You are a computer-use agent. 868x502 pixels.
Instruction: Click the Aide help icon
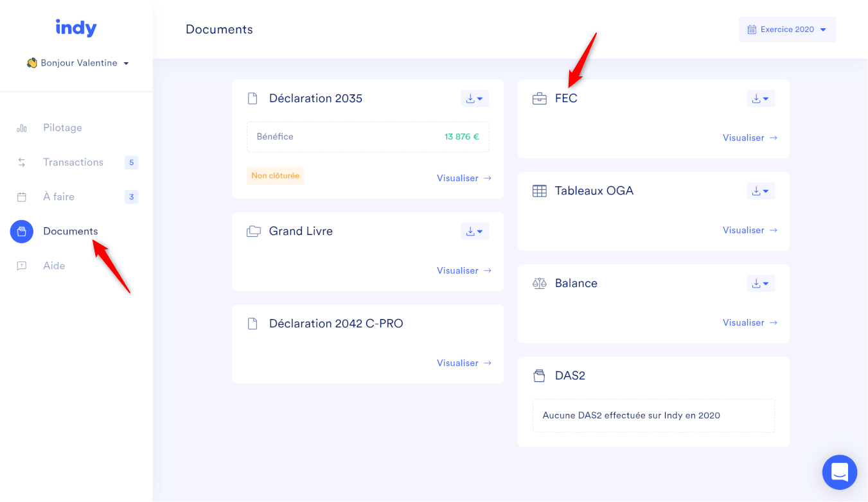click(22, 266)
